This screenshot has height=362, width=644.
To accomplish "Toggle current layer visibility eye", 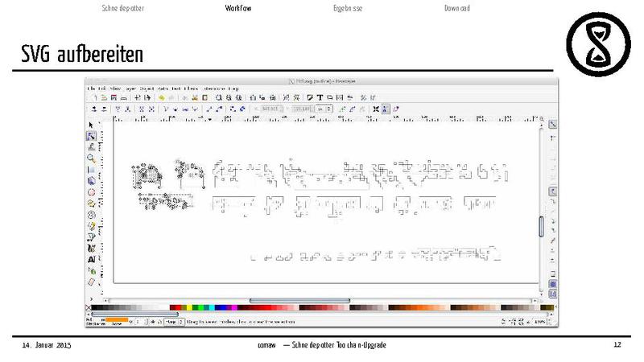I will pyautogui.click(x=153, y=323).
